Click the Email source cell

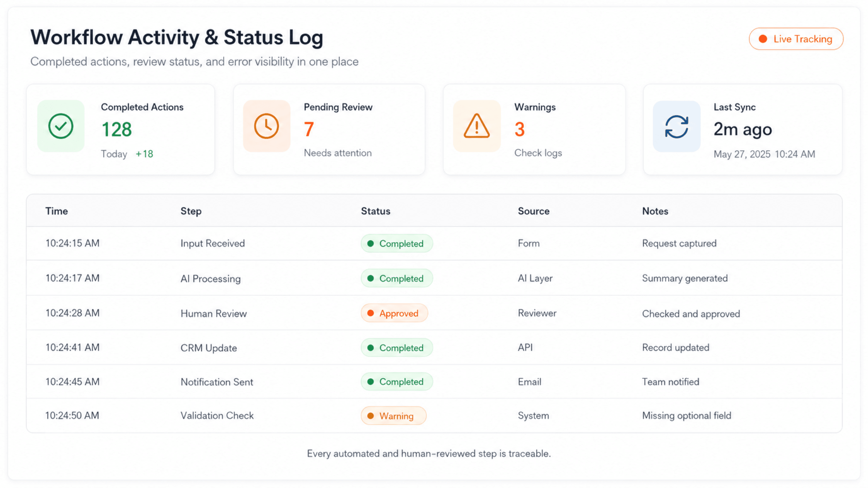529,382
